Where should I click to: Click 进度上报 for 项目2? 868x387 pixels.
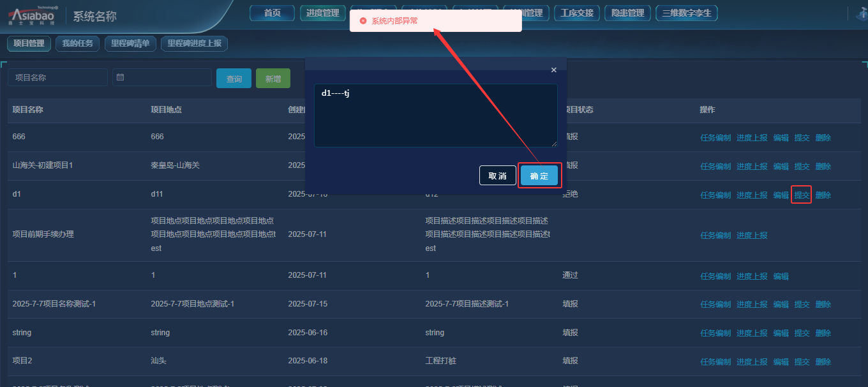[752, 362]
